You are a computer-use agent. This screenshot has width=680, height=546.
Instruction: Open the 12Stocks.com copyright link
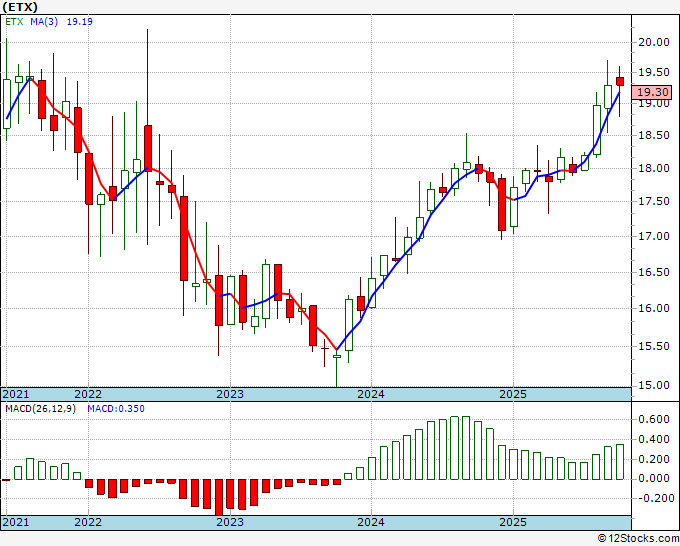(x=638, y=539)
